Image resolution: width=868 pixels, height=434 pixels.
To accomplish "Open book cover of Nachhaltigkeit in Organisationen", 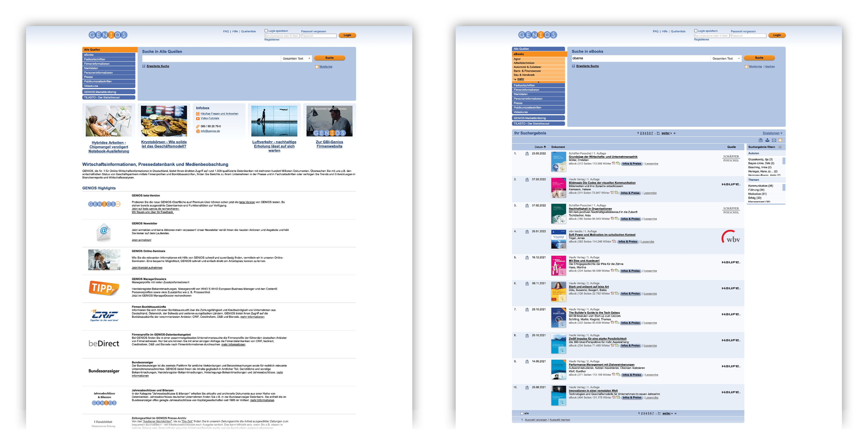I will pyautogui.click(x=558, y=214).
